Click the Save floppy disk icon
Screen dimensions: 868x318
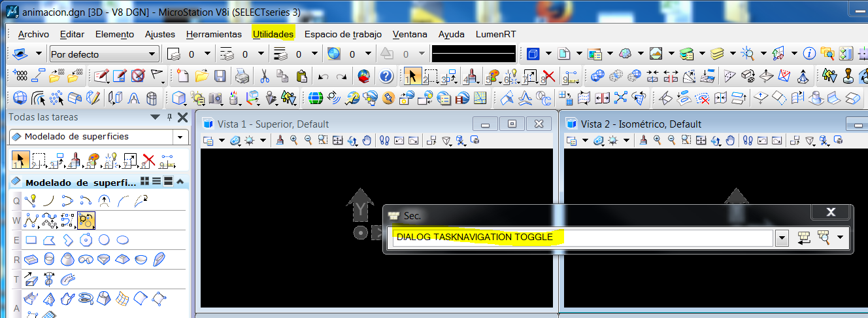point(220,76)
